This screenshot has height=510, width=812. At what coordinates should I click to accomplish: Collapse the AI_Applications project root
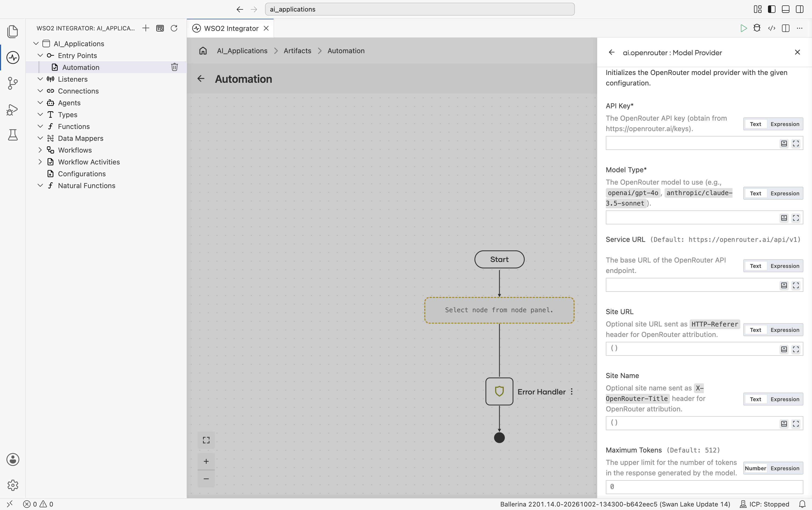pyautogui.click(x=36, y=44)
